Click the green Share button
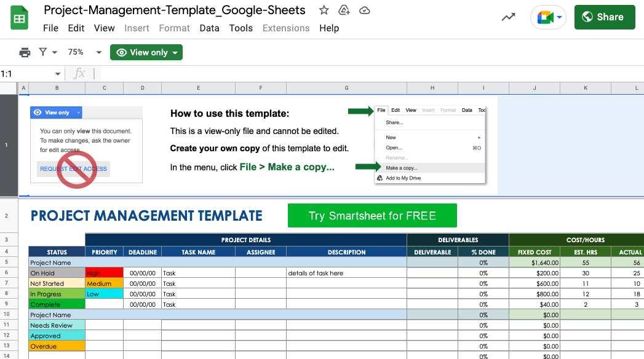 [x=604, y=17]
